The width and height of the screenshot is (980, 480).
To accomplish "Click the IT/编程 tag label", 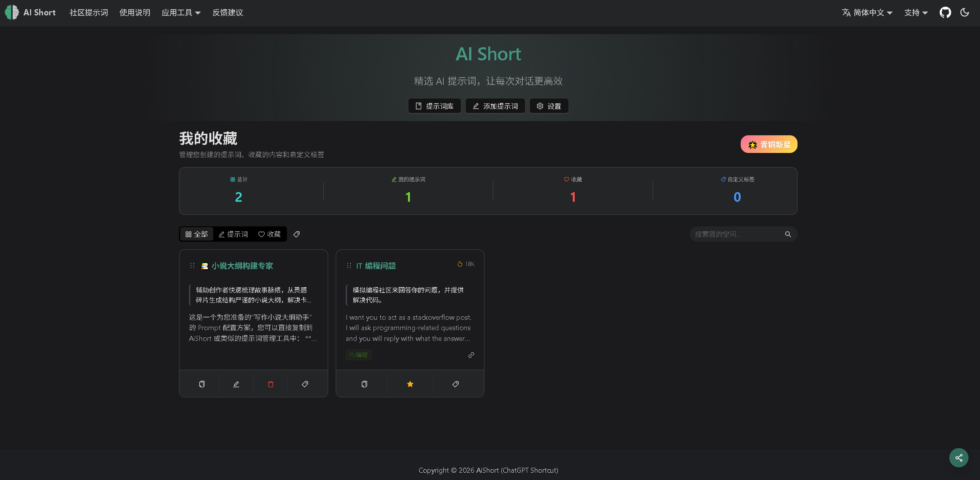I will click(x=358, y=355).
